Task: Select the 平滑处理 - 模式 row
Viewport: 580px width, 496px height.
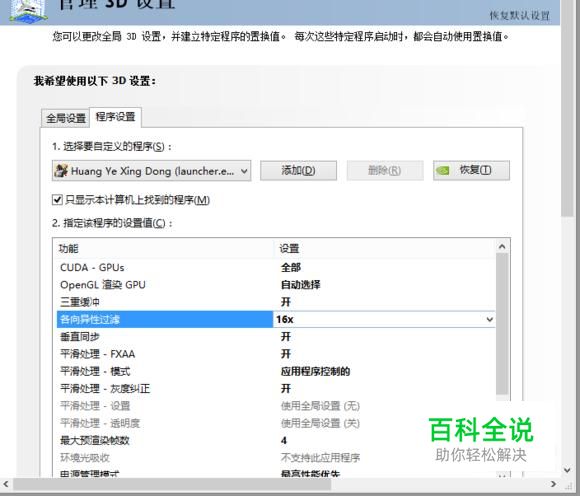Action: point(276,371)
